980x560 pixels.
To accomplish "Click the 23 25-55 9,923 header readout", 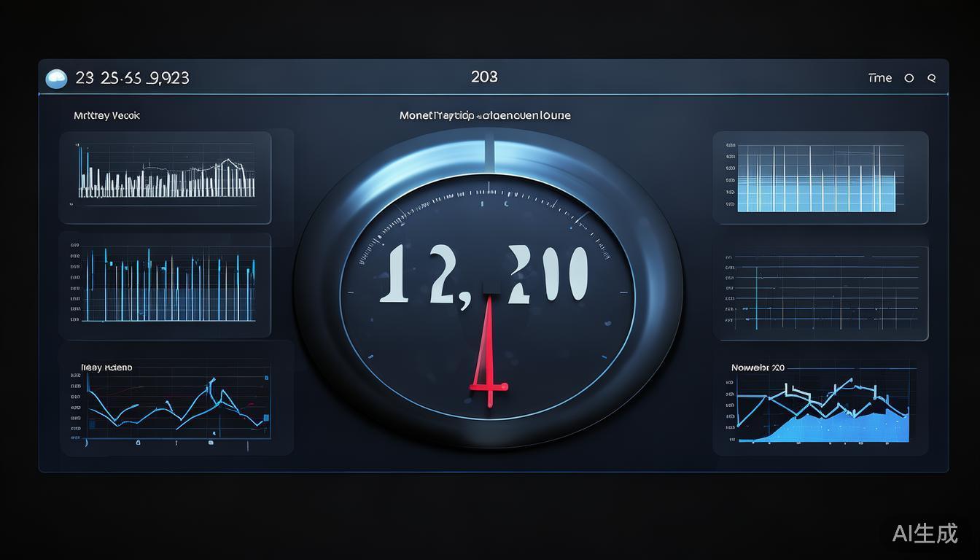I will [132, 78].
